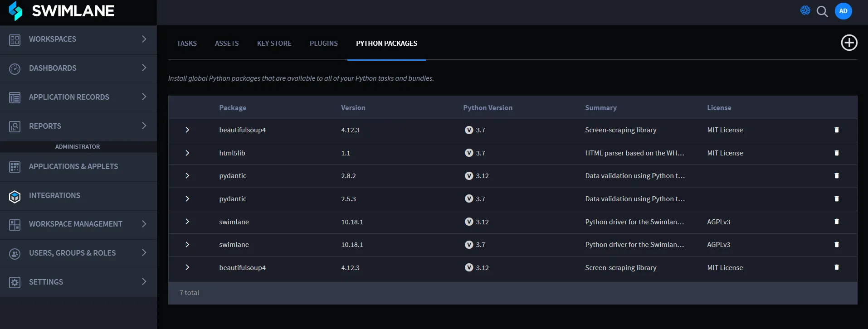The width and height of the screenshot is (868, 329).
Task: Expand the beautifulsoup4 Python 3.7 row
Action: point(187,130)
